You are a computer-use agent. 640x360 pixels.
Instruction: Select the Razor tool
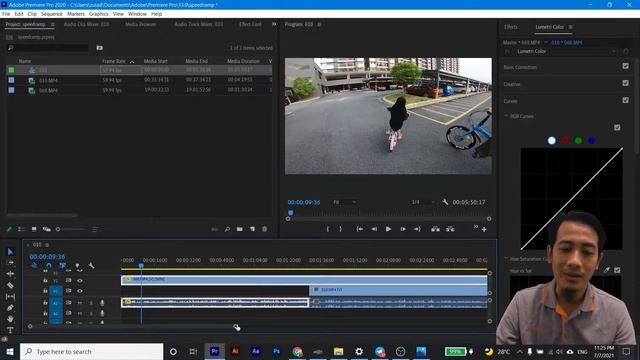point(10,285)
